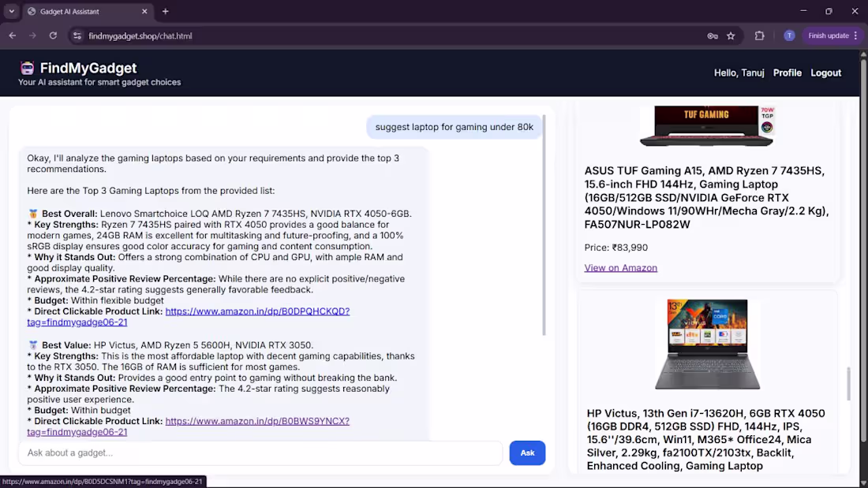Go back with browser back arrow
This screenshot has height=488, width=868.
(12, 36)
